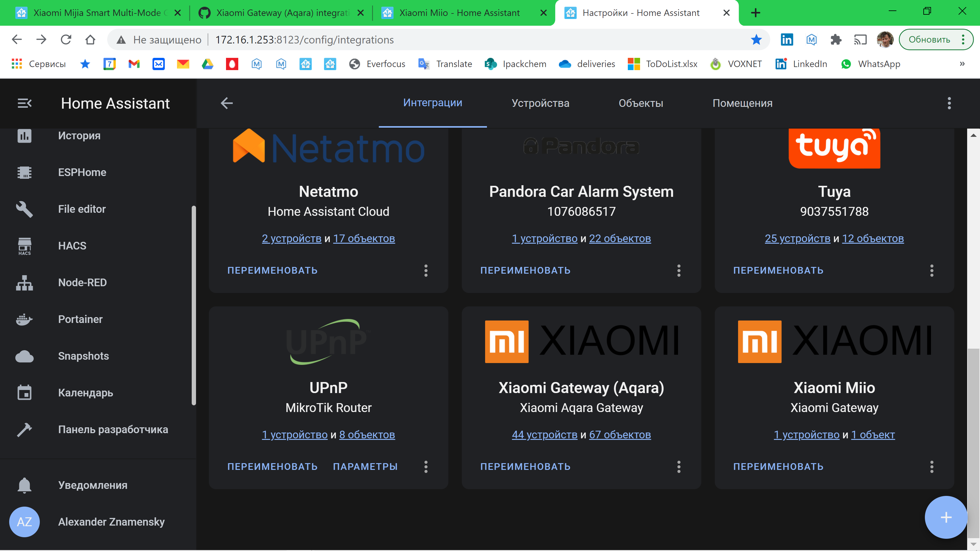
Task: Switch to the Объекты tab
Action: (640, 103)
